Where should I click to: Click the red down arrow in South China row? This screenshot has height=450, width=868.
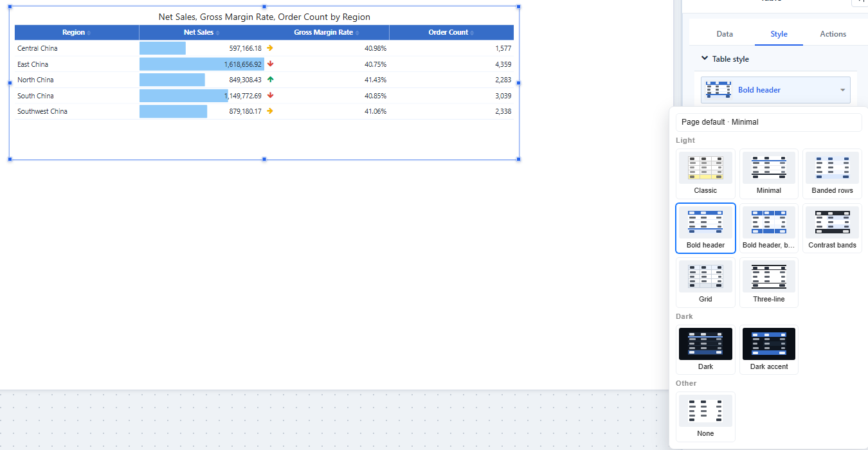270,95
